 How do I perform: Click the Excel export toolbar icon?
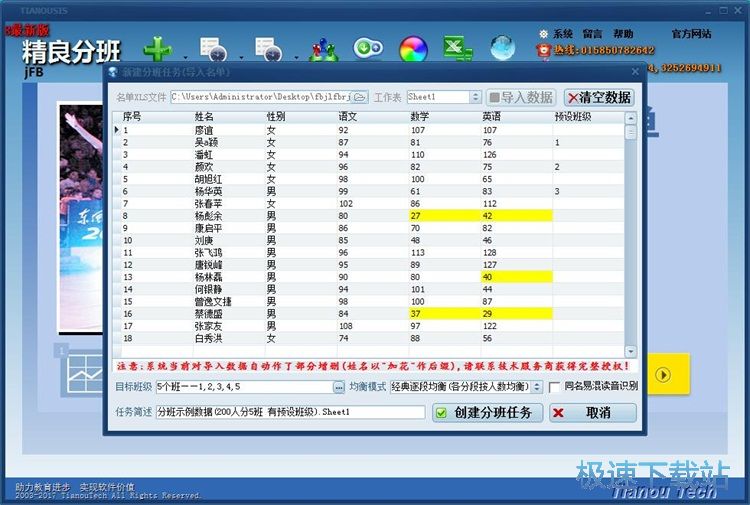pos(458,48)
